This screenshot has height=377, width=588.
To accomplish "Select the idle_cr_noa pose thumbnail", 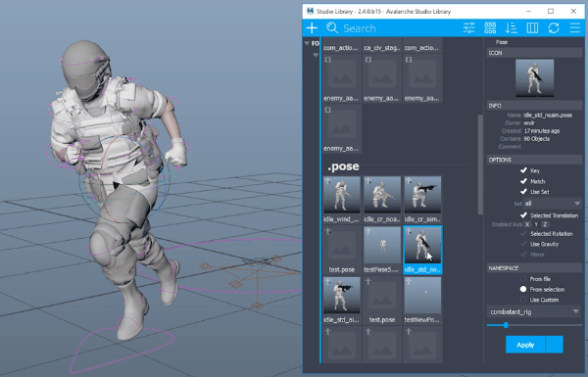I will [x=382, y=195].
